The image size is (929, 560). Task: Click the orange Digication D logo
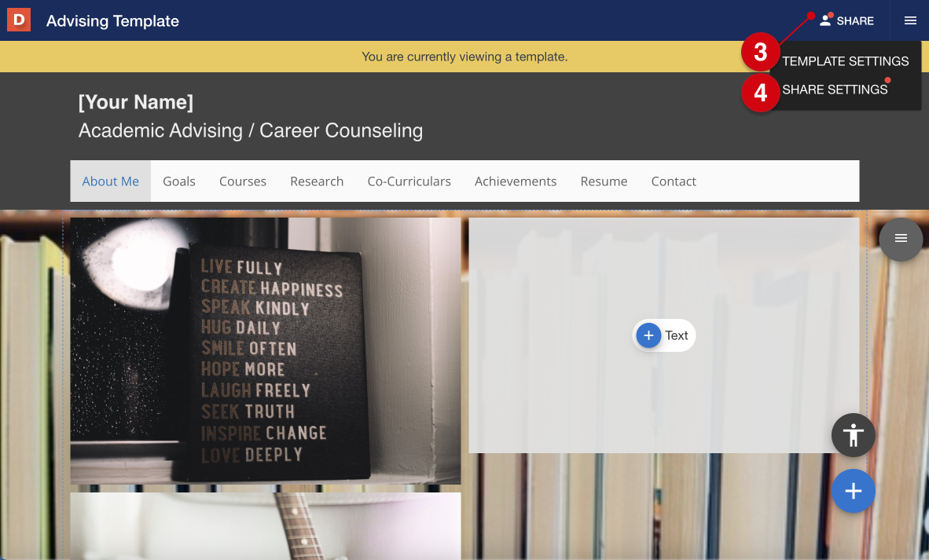tap(18, 20)
